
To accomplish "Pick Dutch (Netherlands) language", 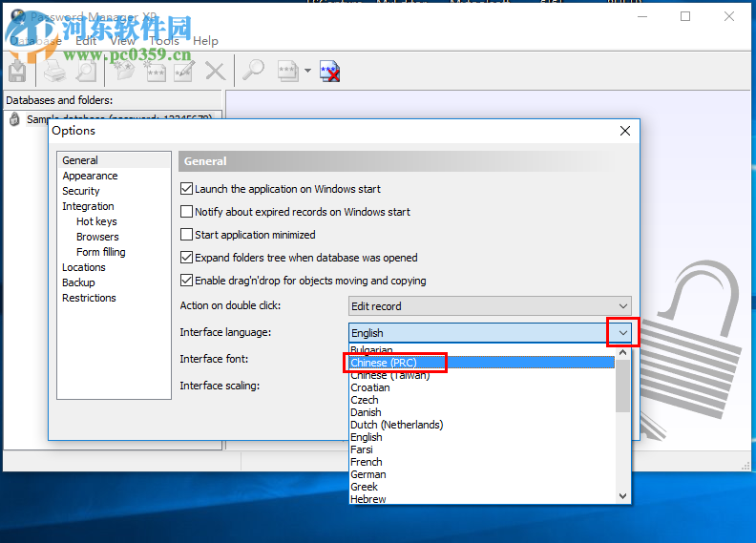I will (482, 425).
